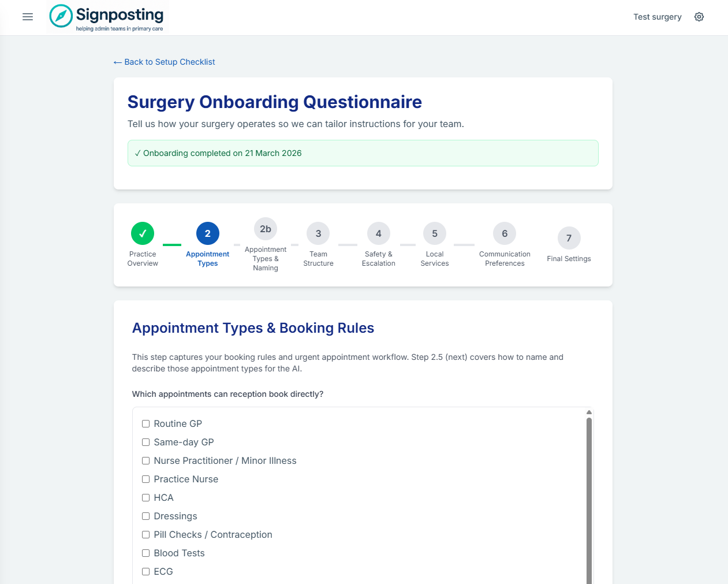Screen dimensions: 728x584
Task: Select the Dressings checkbox
Action: (x=145, y=516)
